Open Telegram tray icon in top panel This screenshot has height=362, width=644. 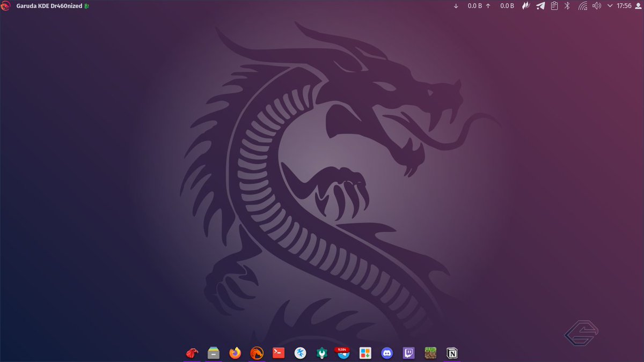click(x=540, y=6)
